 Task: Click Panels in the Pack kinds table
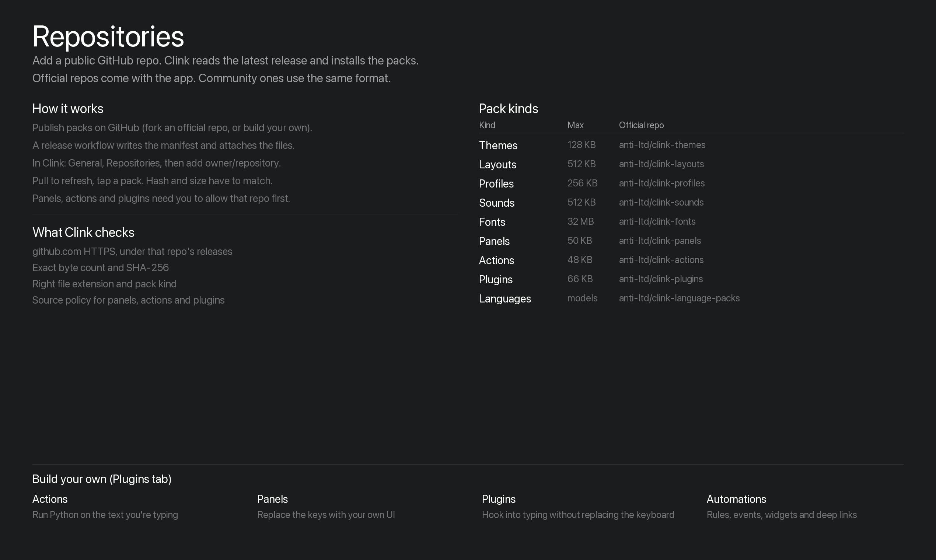pos(495,242)
